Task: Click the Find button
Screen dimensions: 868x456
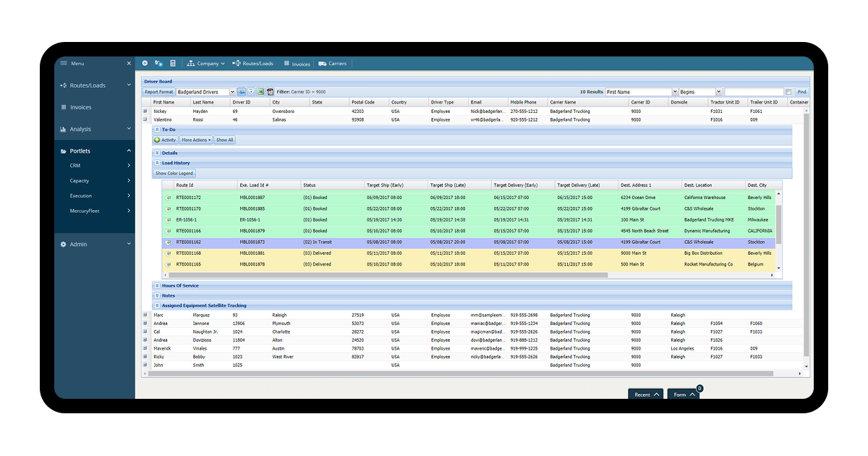Action: pos(801,93)
